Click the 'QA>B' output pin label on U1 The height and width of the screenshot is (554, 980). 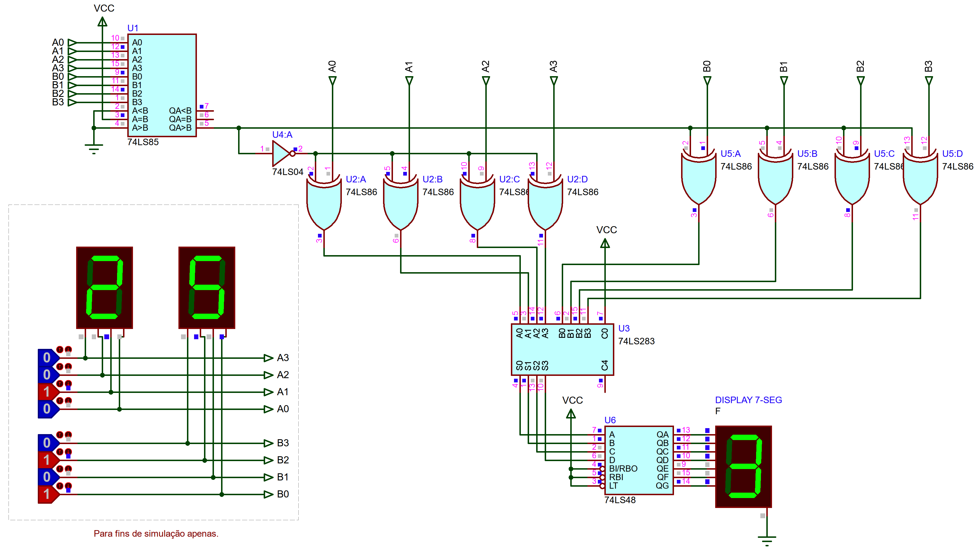coord(180,128)
